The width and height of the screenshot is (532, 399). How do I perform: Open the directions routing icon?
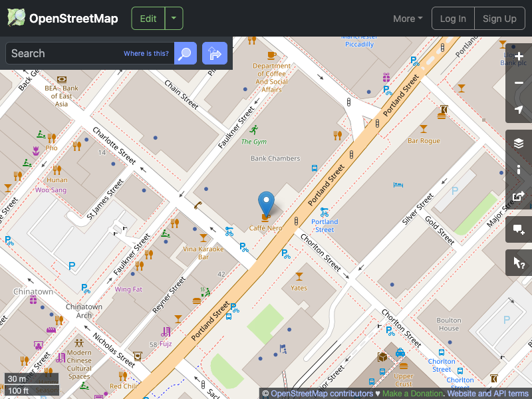[214, 53]
